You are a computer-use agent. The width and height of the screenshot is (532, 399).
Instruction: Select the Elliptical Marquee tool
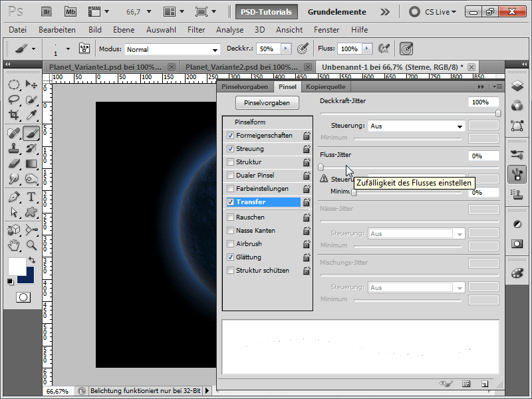pos(14,84)
